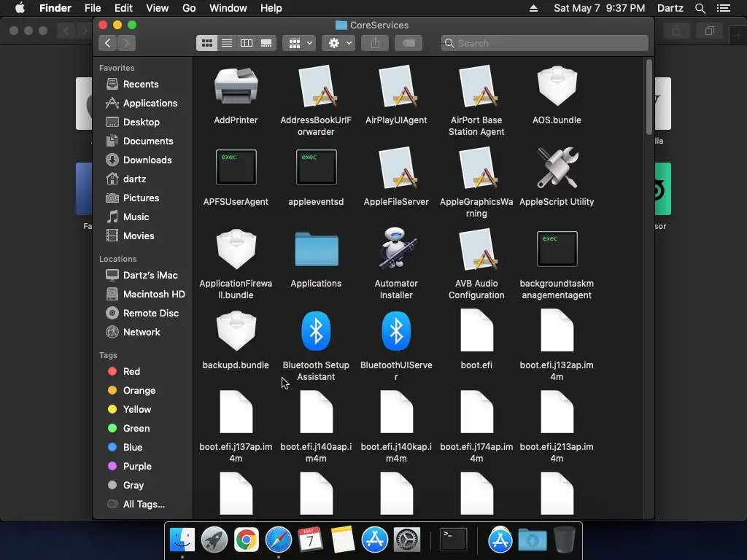Open the View menu

158,8
